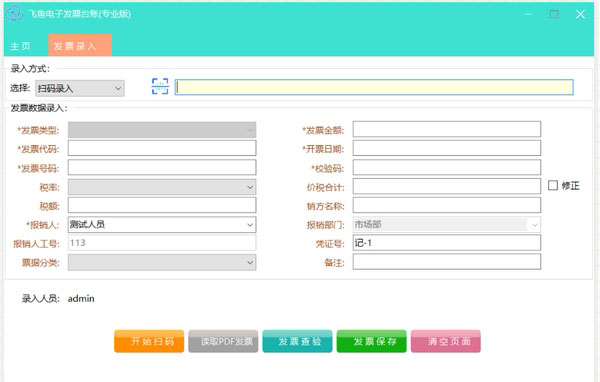The width and height of the screenshot is (600, 382).
Task: Click the QR scan icon beside barcode field
Action: point(160,87)
